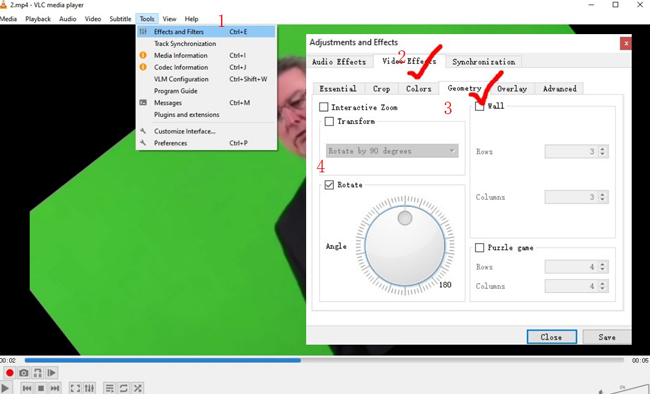Screen dimensions: 650x394
Task: Switch to Advanced tab
Action: pyautogui.click(x=560, y=89)
